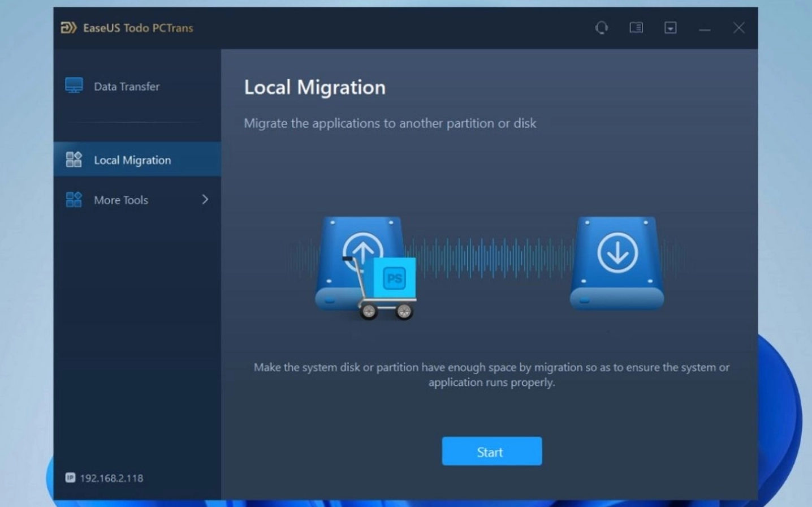The width and height of the screenshot is (812, 507).
Task: Switch to Data Transfer section
Action: pos(126,86)
